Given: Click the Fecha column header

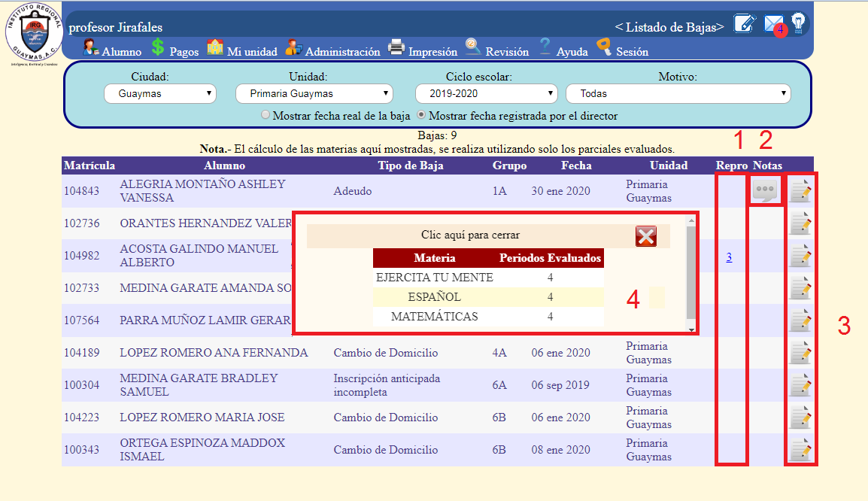Looking at the screenshot, I should [x=576, y=165].
